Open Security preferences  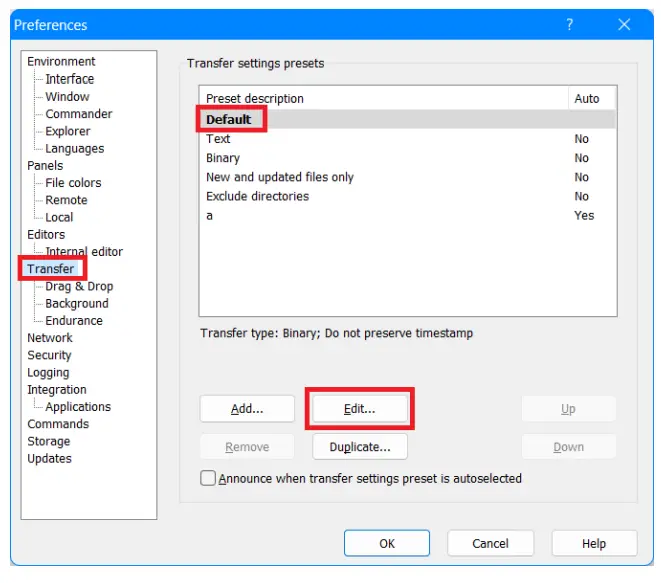point(49,355)
